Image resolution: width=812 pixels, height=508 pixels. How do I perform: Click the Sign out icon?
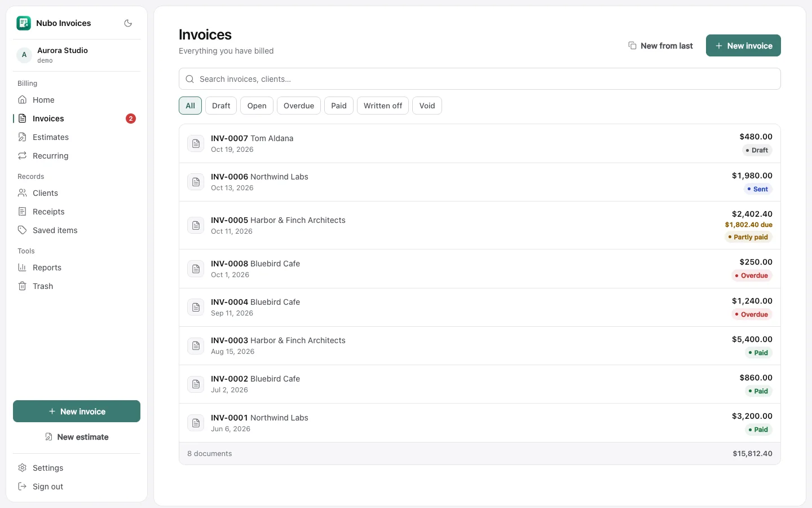pos(23,487)
